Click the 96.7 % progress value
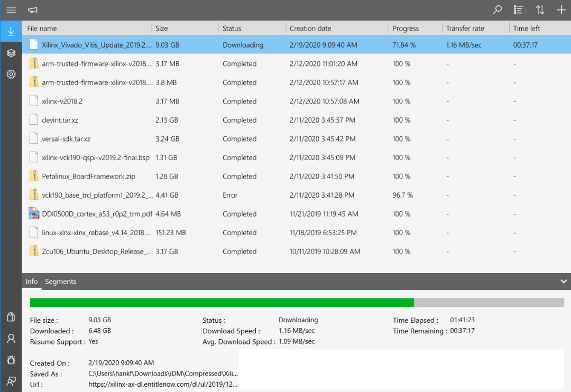 (402, 195)
